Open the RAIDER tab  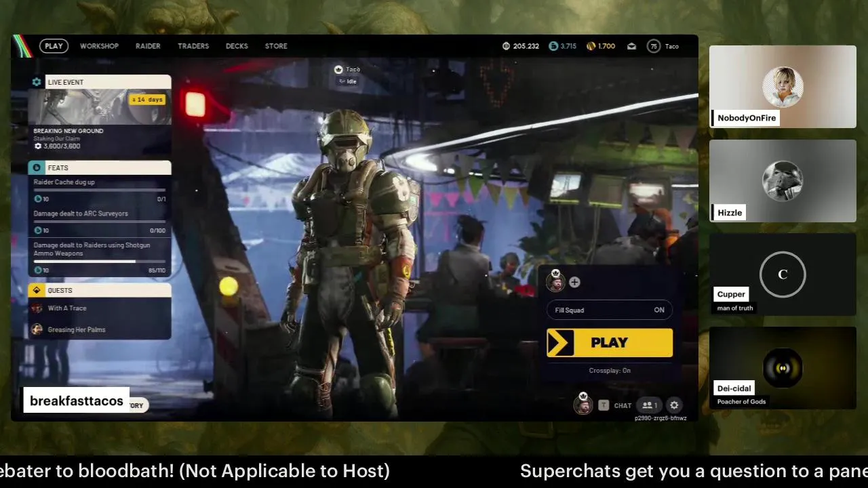(148, 46)
